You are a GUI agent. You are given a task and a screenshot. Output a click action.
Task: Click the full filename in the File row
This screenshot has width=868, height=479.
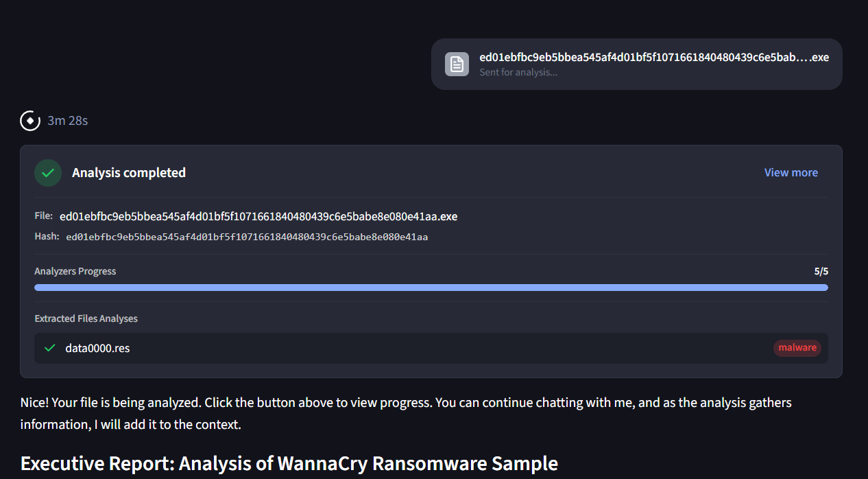(258, 216)
